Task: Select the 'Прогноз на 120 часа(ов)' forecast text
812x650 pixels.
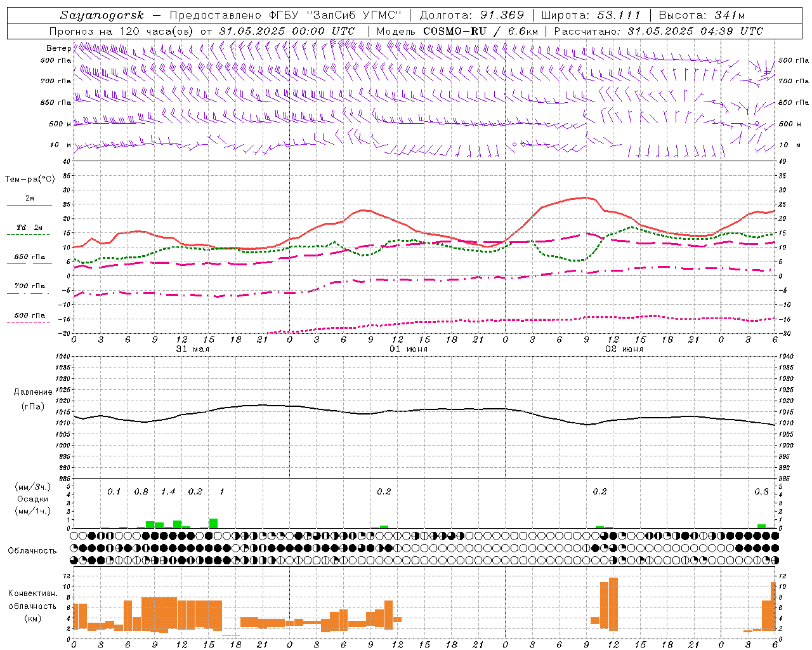Action: [122, 31]
